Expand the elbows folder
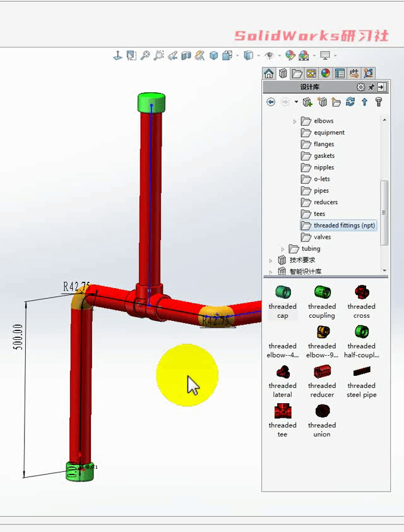 (295, 121)
